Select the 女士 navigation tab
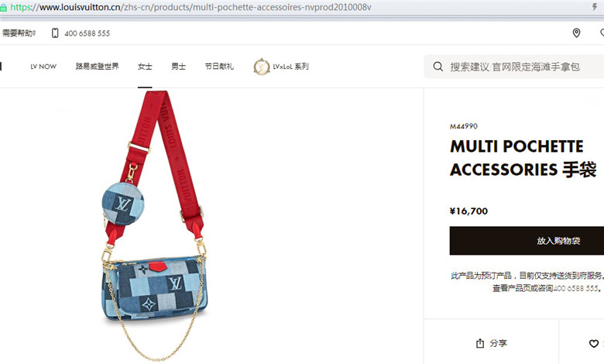This screenshot has height=364, width=604. pos(145,67)
